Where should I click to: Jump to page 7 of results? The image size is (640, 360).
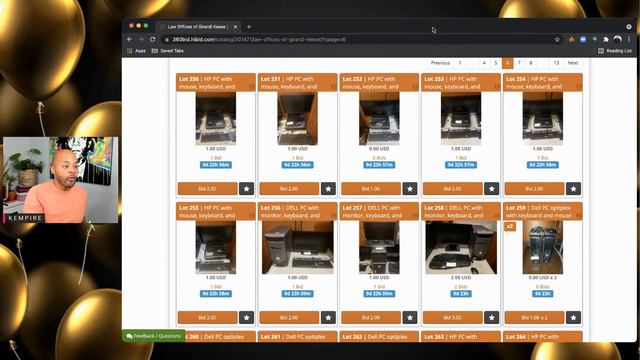click(x=519, y=63)
